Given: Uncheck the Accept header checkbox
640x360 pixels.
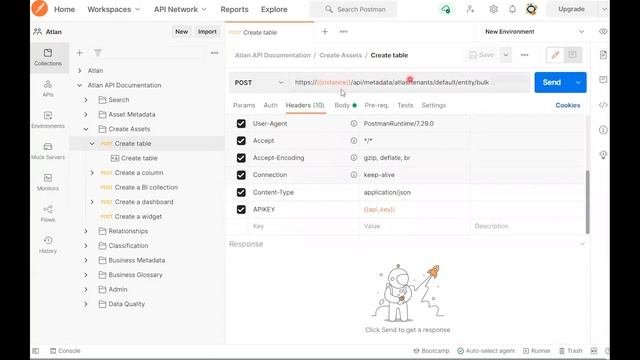Looking at the screenshot, I should click(241, 140).
